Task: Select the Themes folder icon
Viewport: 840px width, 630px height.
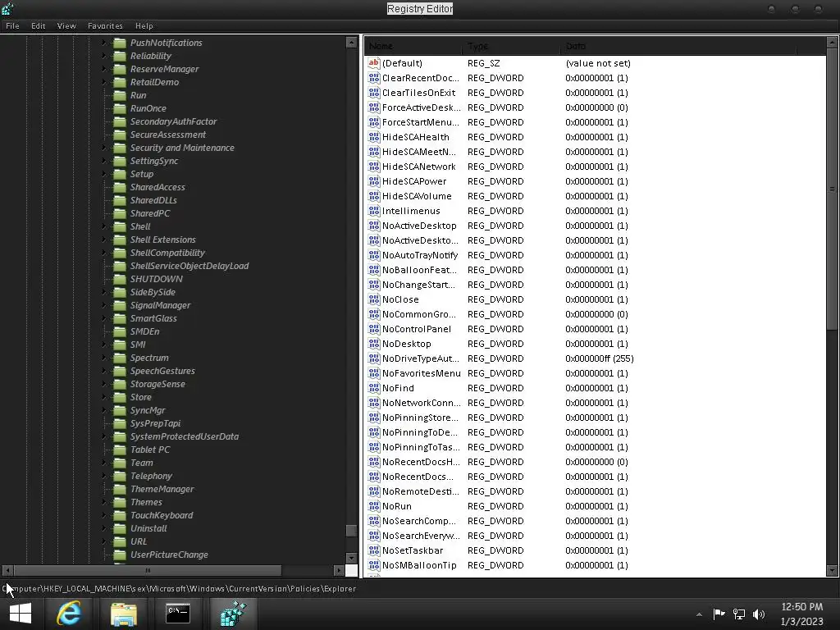Action: click(120, 502)
